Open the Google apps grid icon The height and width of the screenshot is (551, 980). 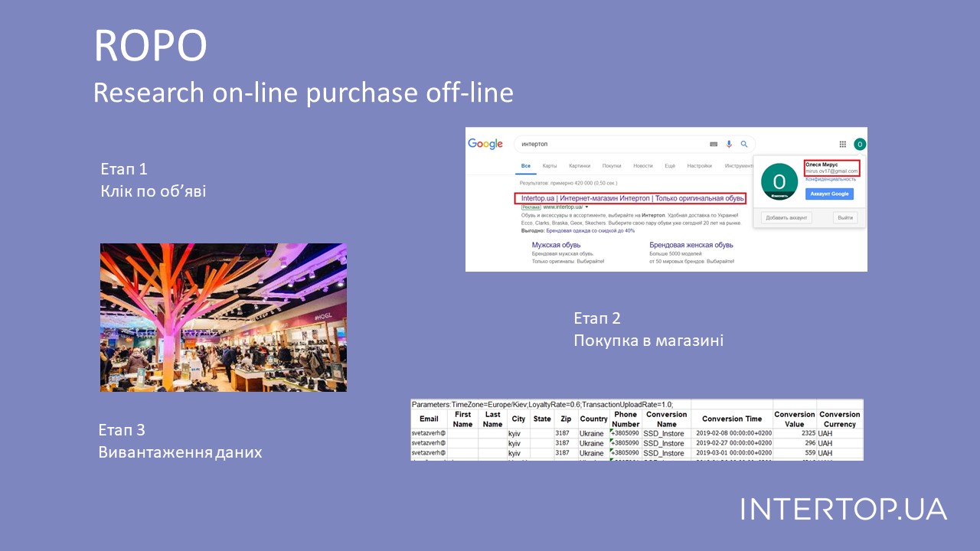pyautogui.click(x=843, y=144)
